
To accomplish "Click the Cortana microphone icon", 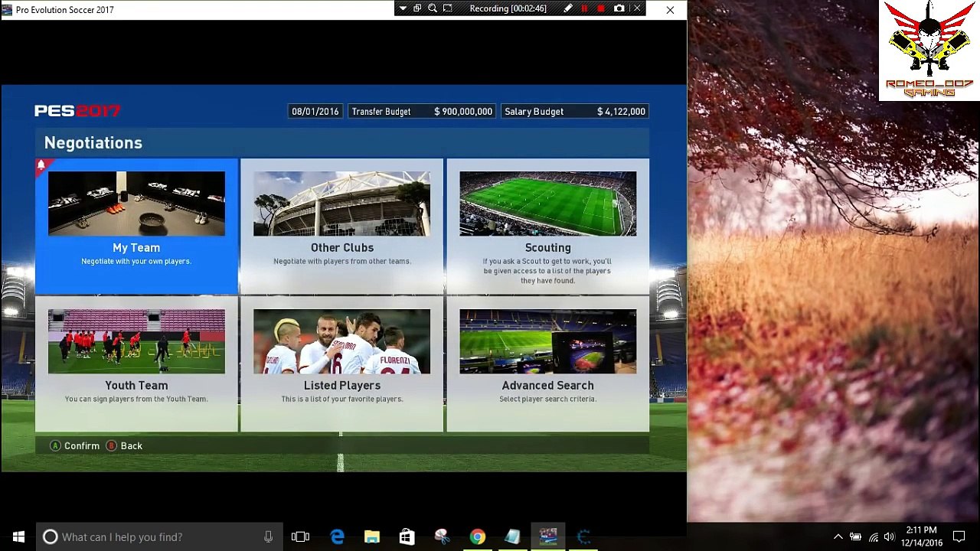I will coord(268,537).
